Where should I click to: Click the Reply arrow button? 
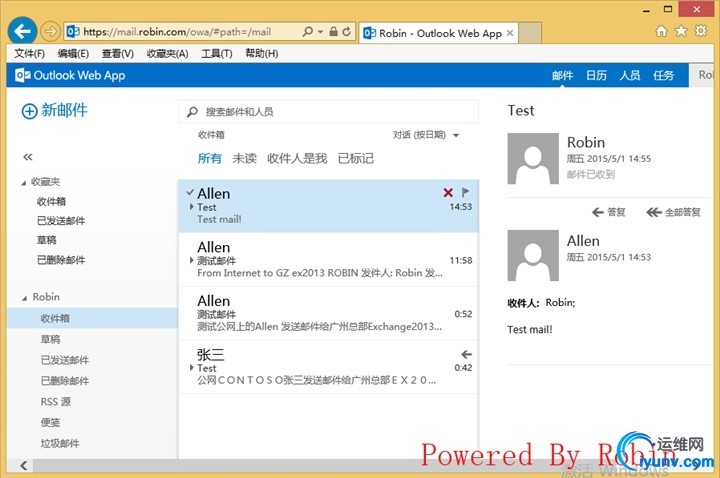[608, 212]
